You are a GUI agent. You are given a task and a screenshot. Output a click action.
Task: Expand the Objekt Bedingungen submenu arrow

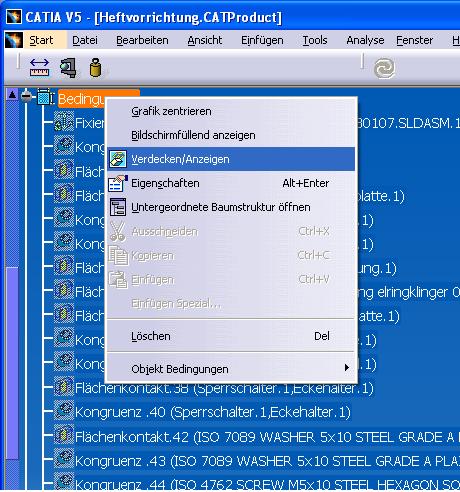(x=347, y=368)
